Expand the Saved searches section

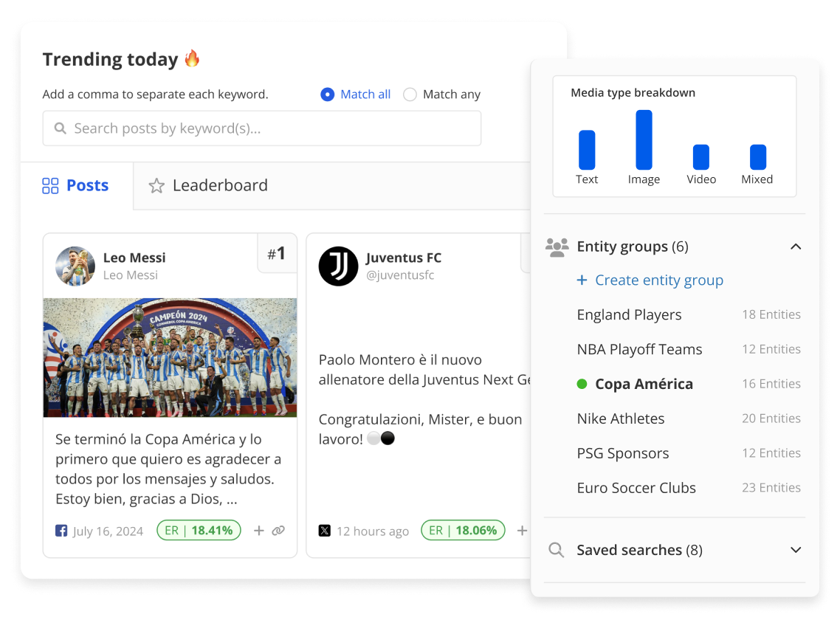(796, 550)
